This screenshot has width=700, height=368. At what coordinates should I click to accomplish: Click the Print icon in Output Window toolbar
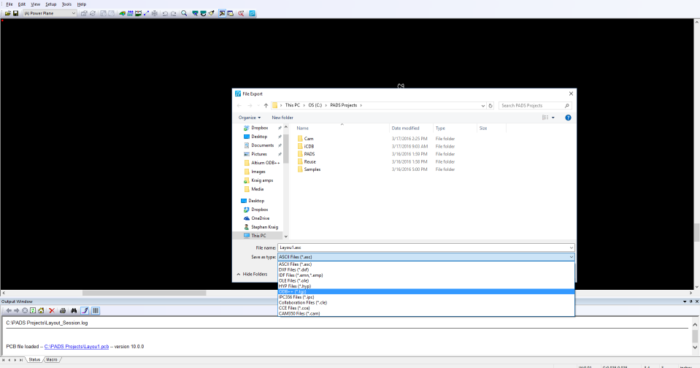coord(63,310)
